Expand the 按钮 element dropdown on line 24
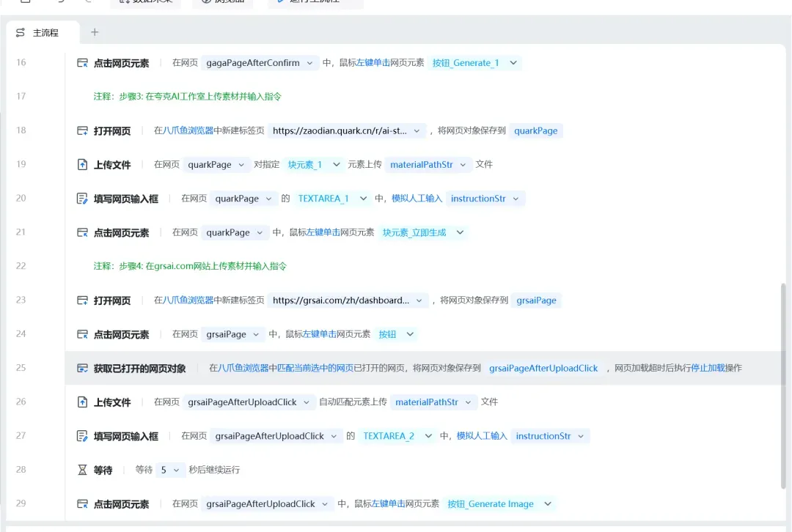792x532 pixels. (410, 334)
